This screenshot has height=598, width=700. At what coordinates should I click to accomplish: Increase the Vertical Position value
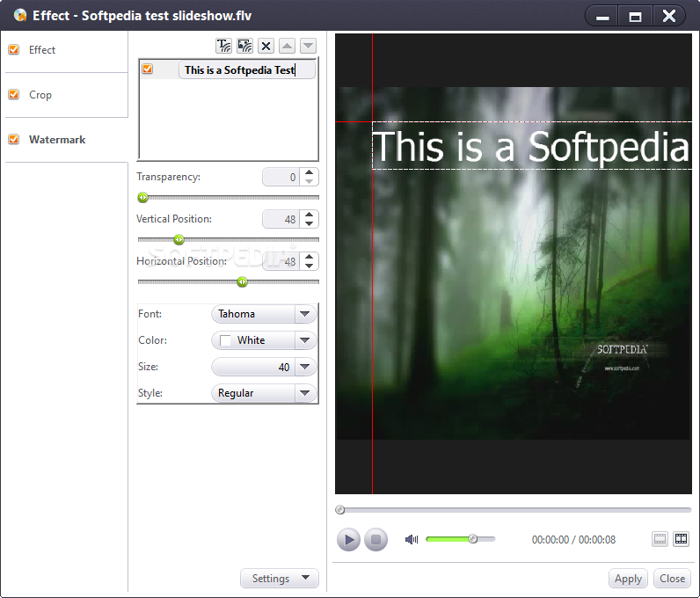tap(309, 215)
